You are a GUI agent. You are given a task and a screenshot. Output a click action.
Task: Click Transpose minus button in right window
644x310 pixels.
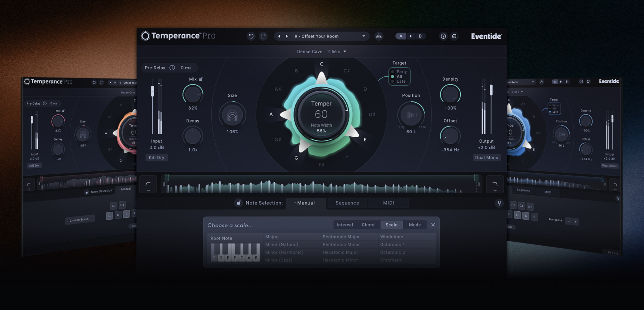pyautogui.click(x=569, y=221)
